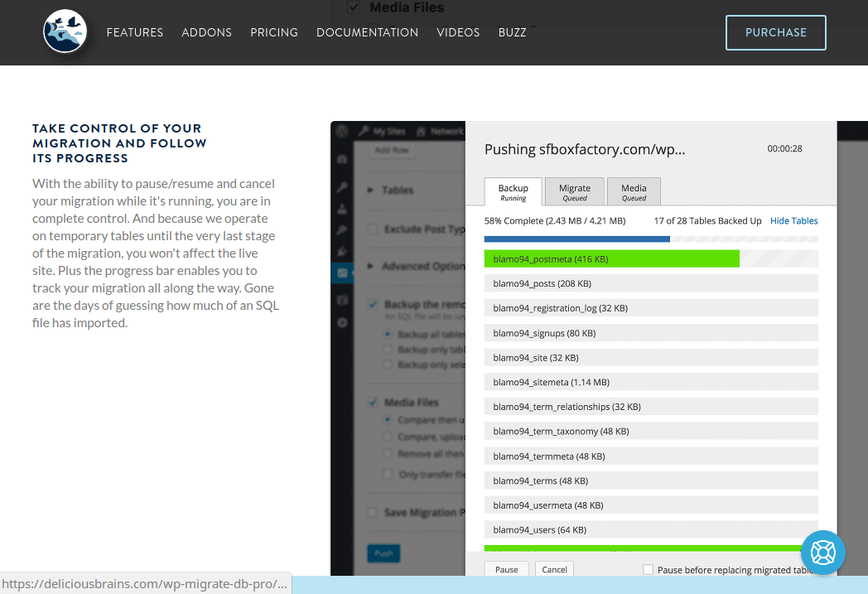This screenshot has height=594, width=868.
Task: Click the Pause button
Action: [x=507, y=569]
